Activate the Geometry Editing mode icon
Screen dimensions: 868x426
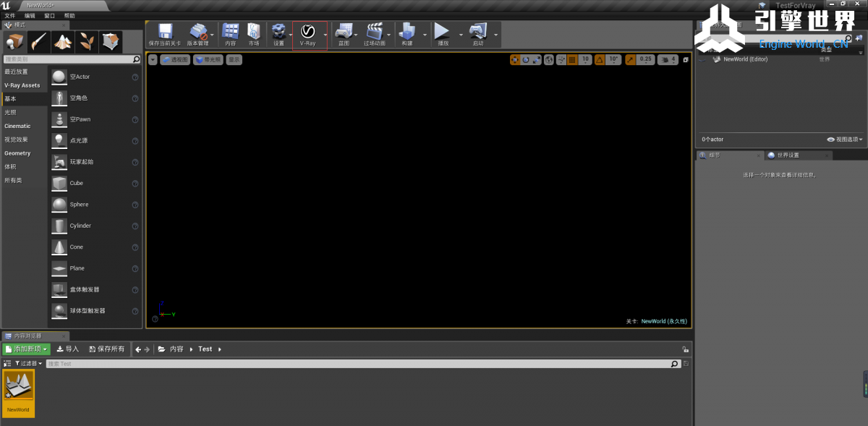[x=111, y=41]
